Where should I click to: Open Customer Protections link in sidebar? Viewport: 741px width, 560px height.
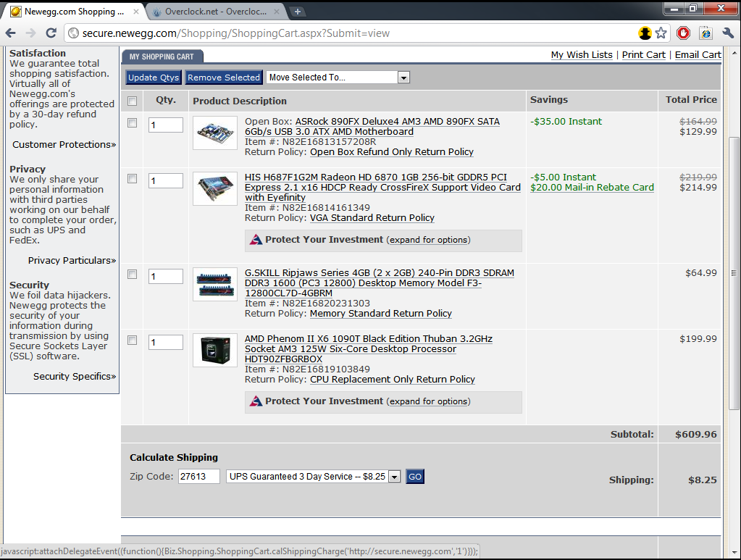click(x=64, y=145)
